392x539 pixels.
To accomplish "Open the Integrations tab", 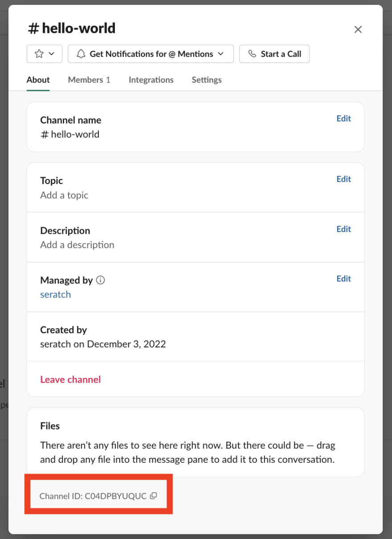I will point(151,80).
